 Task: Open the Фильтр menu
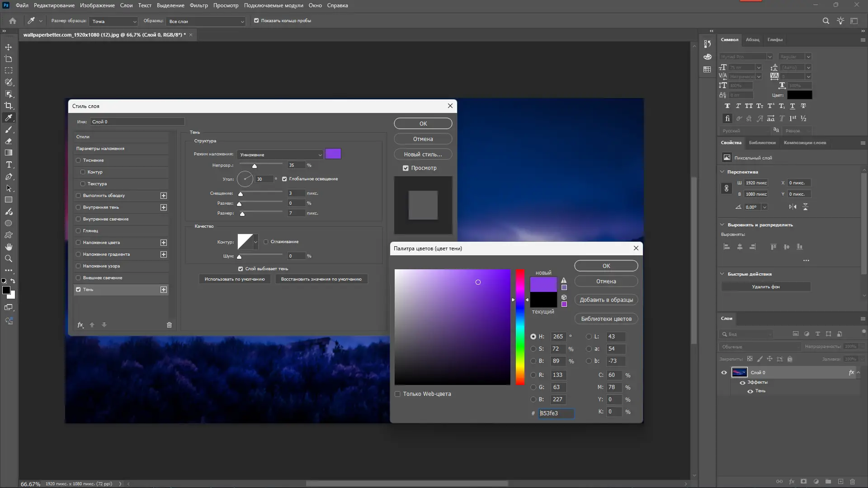click(x=198, y=5)
